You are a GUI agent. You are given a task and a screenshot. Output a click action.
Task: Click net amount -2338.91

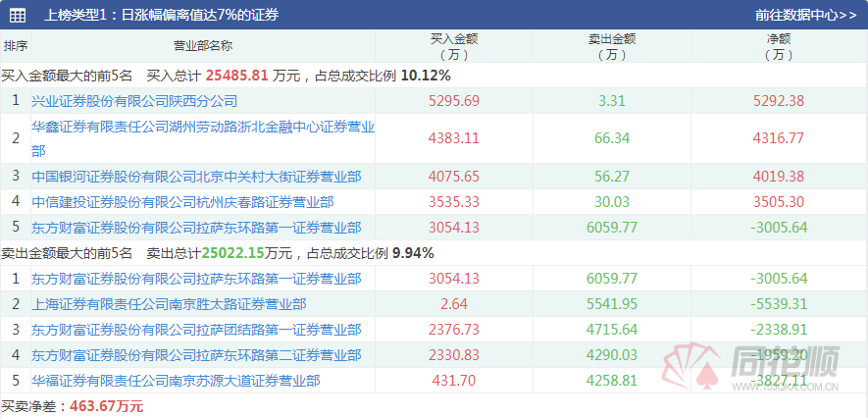779,330
